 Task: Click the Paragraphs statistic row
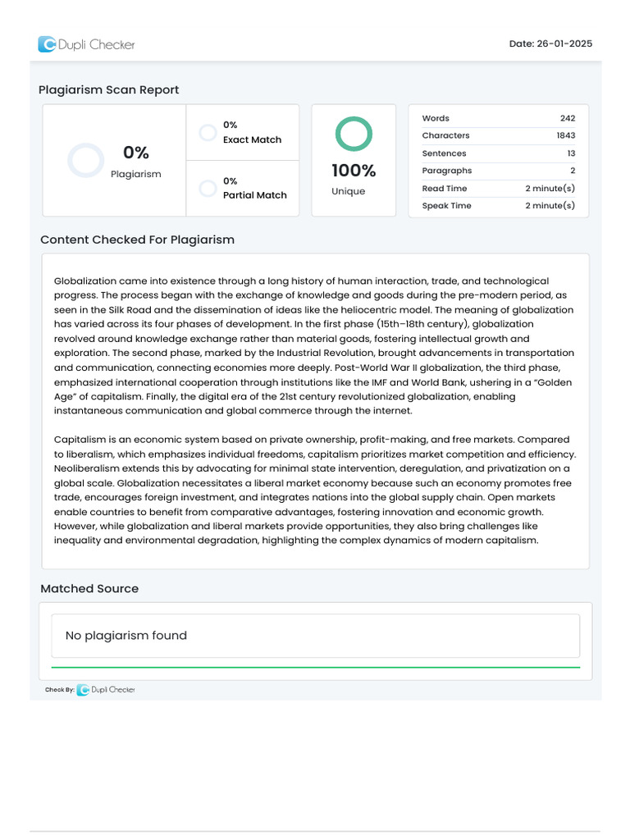point(498,171)
